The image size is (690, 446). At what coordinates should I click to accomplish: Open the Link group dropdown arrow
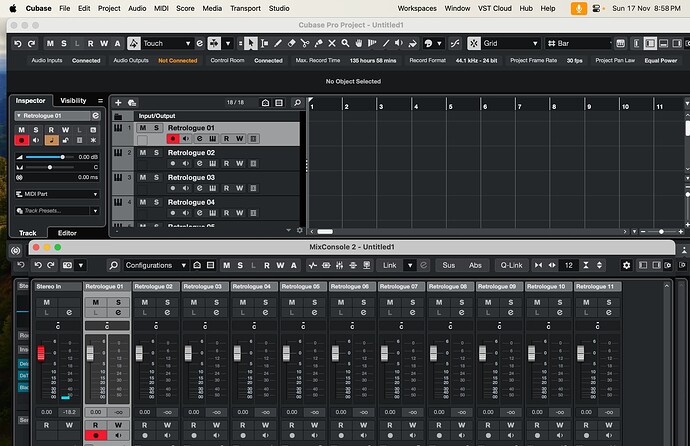[410, 265]
